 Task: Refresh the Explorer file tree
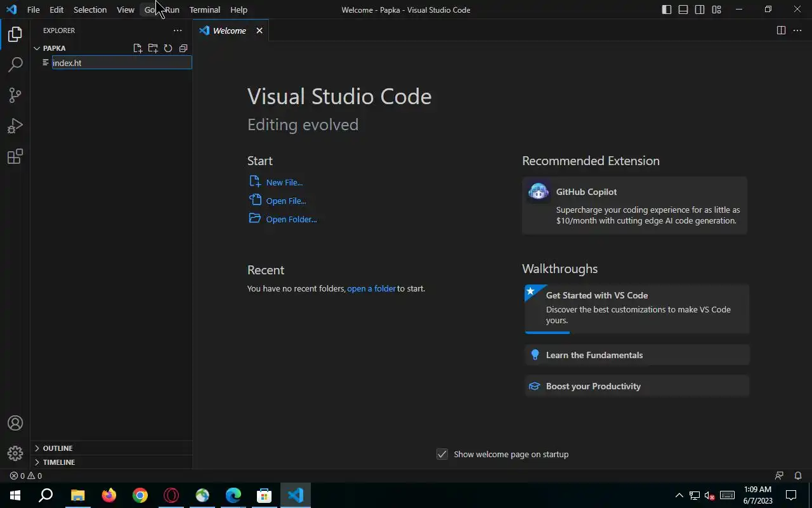168,48
